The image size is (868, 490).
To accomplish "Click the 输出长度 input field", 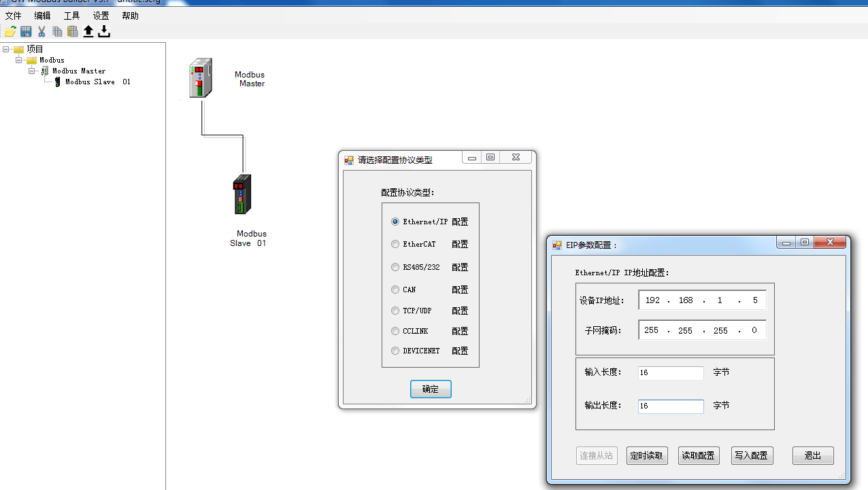I will [x=671, y=406].
